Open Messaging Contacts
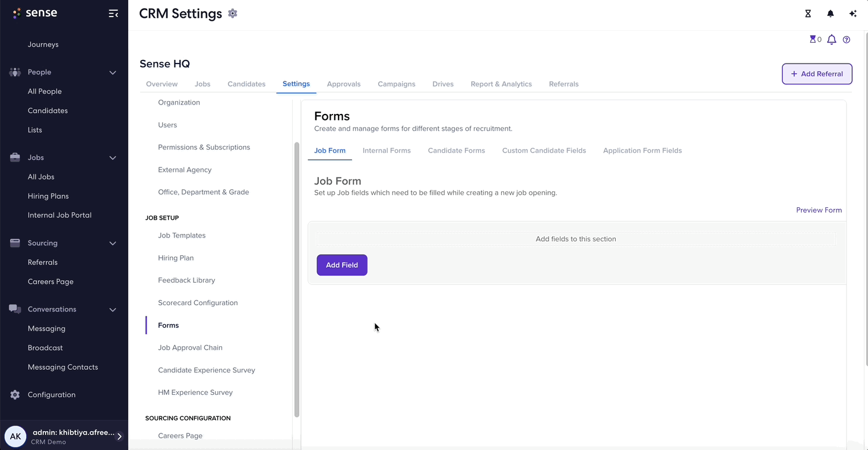Image resolution: width=868 pixels, height=450 pixels. click(x=63, y=367)
